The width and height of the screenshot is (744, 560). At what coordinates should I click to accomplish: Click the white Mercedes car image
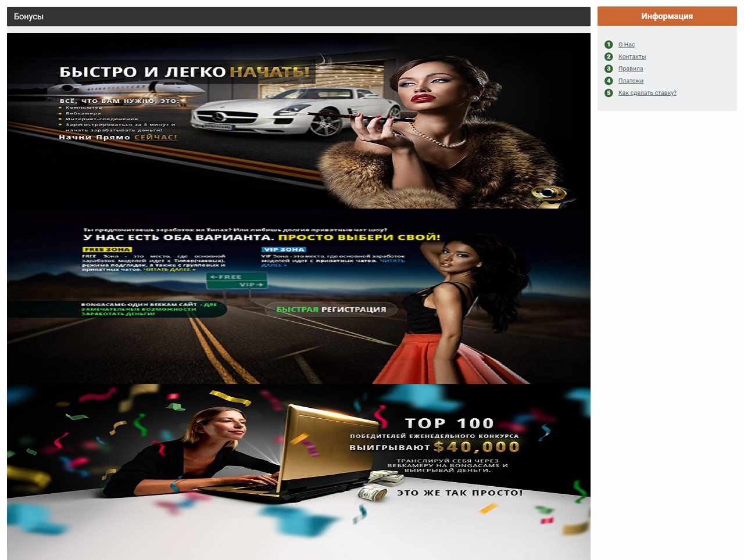pyautogui.click(x=295, y=112)
